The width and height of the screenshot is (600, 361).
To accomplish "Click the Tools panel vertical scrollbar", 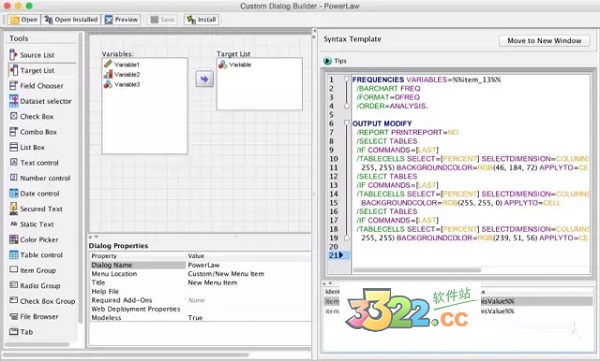I will (x=80, y=178).
